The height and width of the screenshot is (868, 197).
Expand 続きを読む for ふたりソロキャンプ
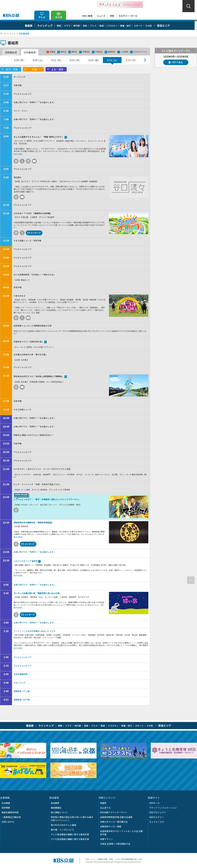coord(18,575)
